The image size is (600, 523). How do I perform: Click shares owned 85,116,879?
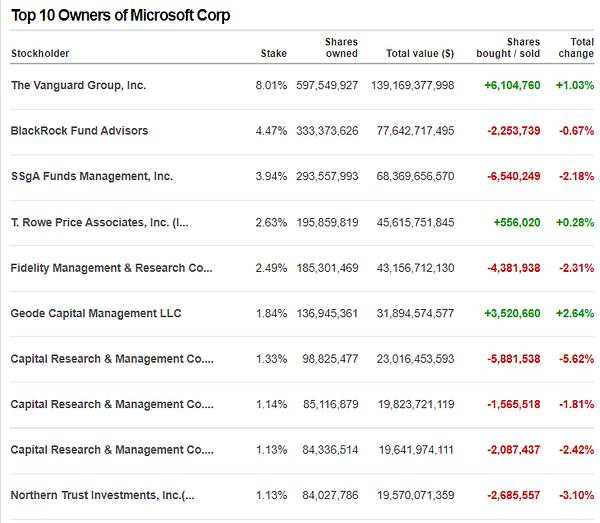[331, 404]
